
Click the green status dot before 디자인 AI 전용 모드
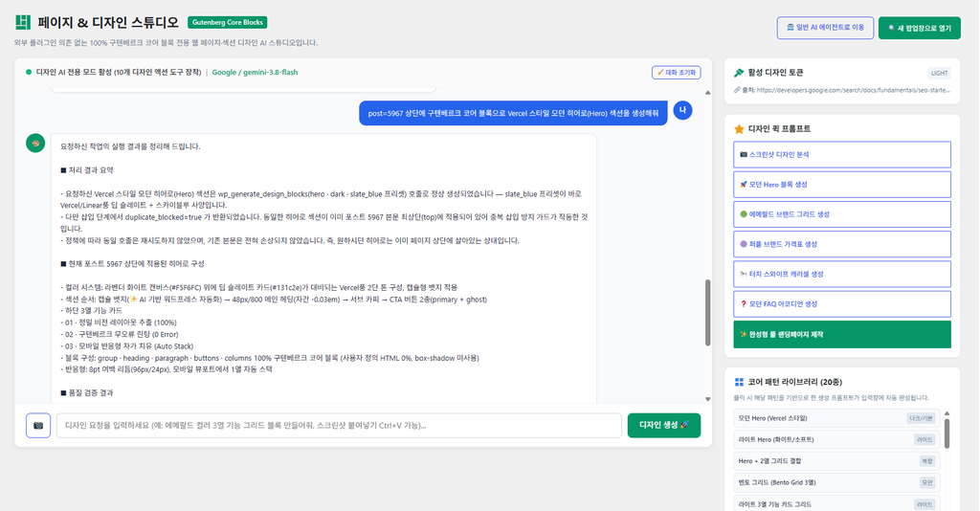coord(29,73)
